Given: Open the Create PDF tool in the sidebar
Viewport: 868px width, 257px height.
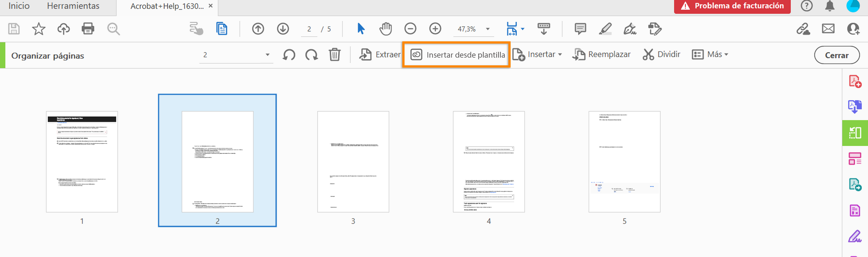Looking at the screenshot, I should point(855,82).
